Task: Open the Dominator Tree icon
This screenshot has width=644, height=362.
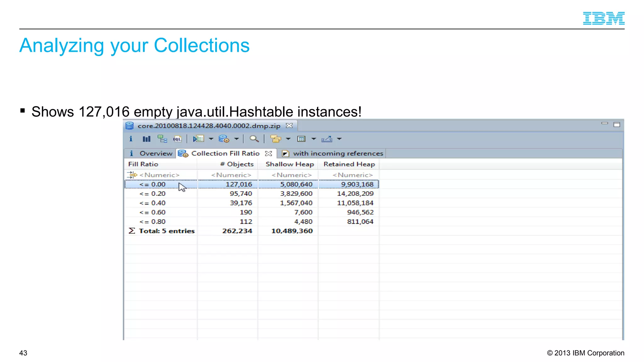Action: tap(162, 139)
